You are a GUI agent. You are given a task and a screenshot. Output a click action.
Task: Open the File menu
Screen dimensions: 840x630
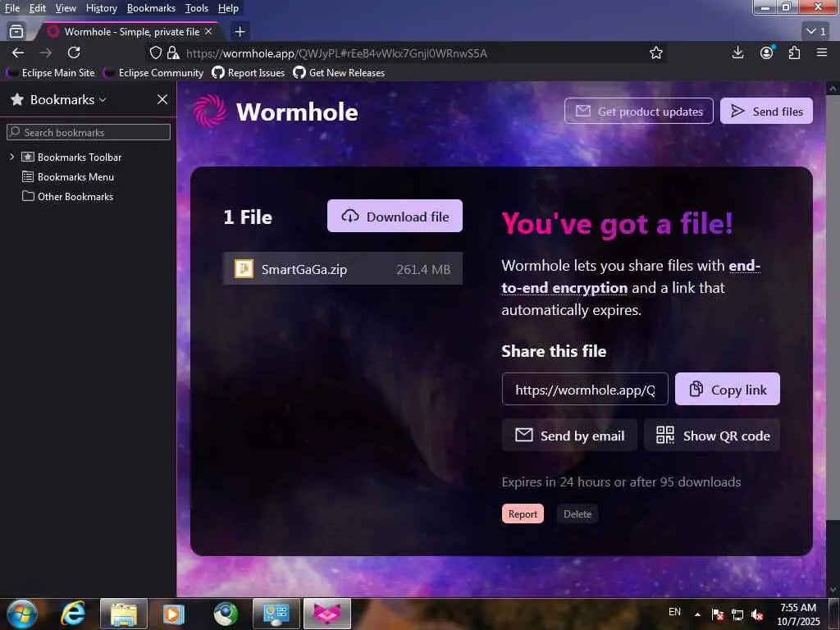coord(11,8)
